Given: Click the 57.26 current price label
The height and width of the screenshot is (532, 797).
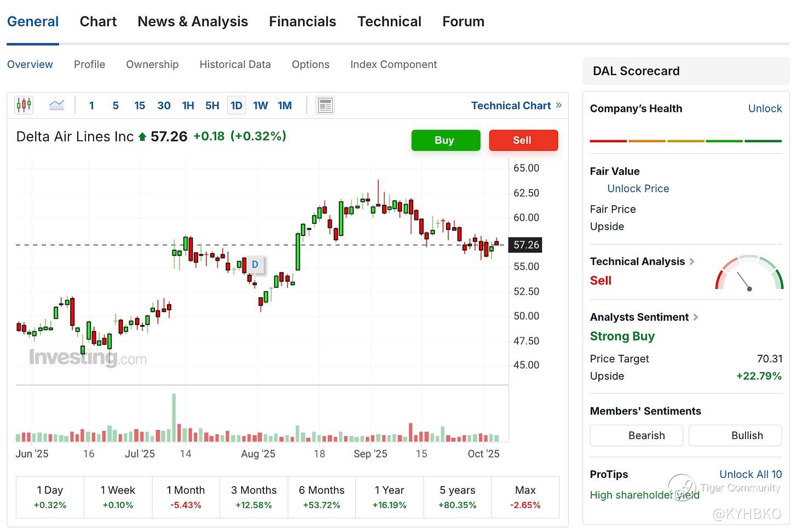Looking at the screenshot, I should tap(526, 245).
